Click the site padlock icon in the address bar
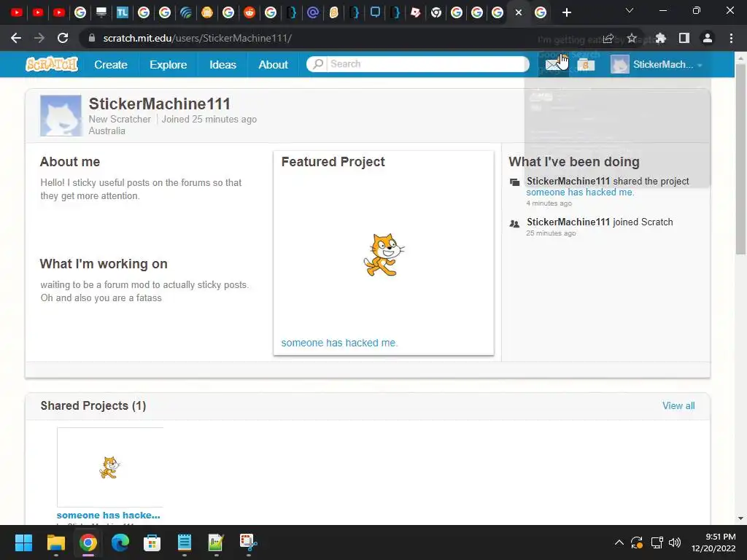 click(92, 38)
